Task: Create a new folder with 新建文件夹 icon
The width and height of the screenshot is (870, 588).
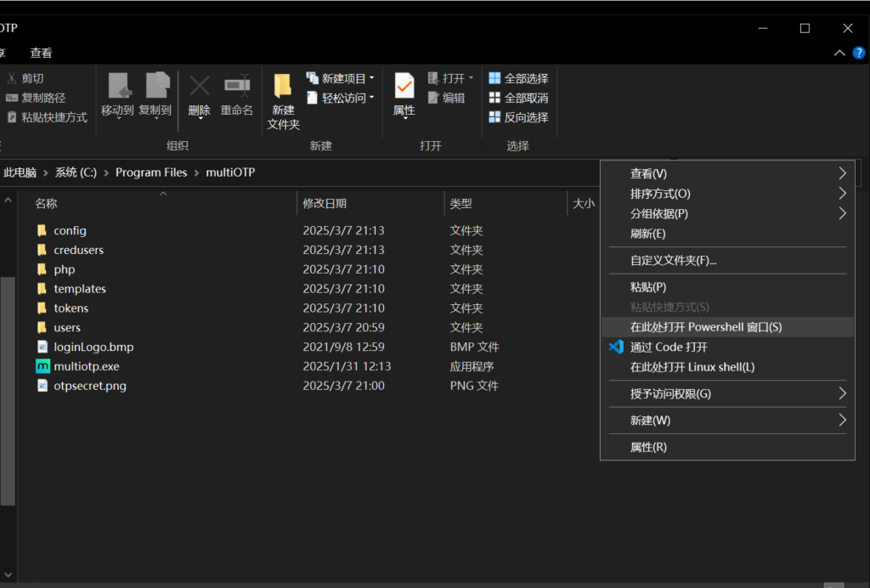Action: (x=283, y=86)
